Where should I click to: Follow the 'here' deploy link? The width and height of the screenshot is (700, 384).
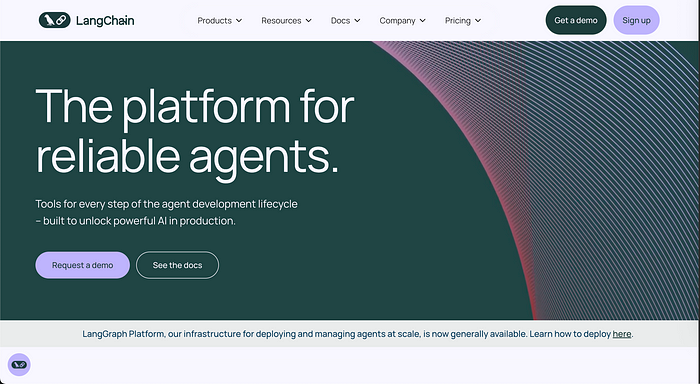(621, 334)
